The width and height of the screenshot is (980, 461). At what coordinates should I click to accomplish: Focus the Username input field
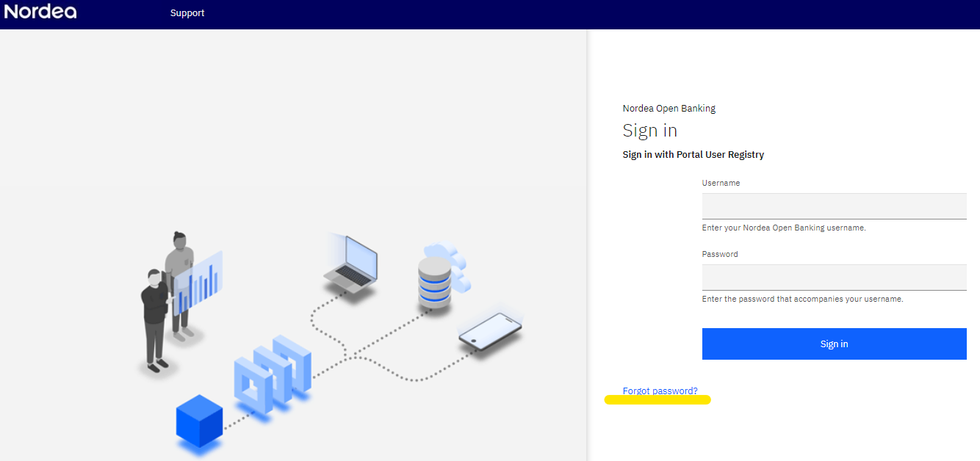coord(834,206)
